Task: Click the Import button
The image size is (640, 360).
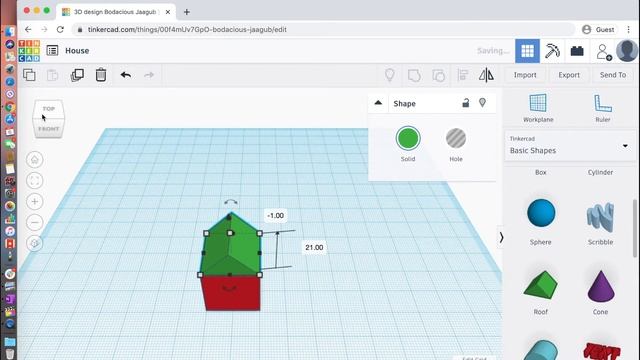Action: 525,75
